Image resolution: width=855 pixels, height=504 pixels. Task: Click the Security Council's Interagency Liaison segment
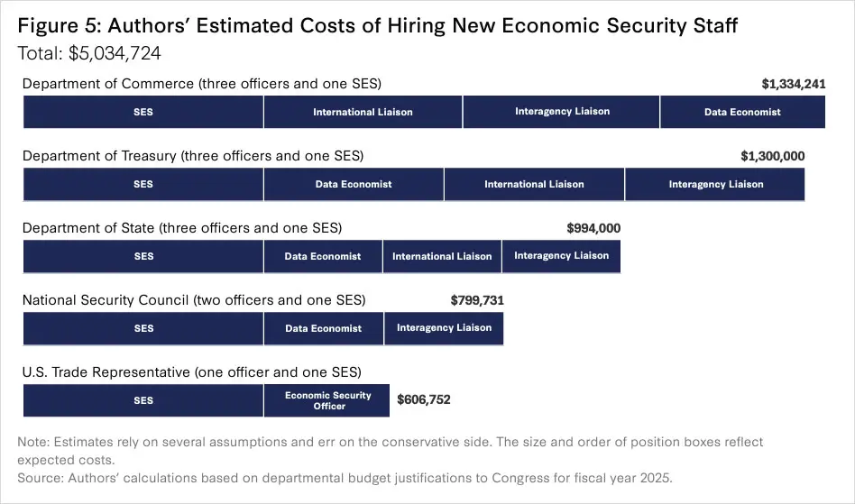tap(444, 328)
